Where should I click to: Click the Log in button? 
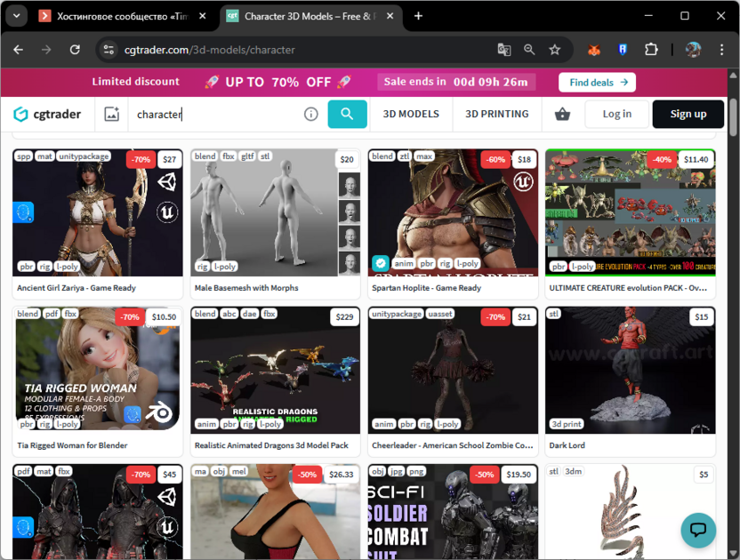point(617,114)
